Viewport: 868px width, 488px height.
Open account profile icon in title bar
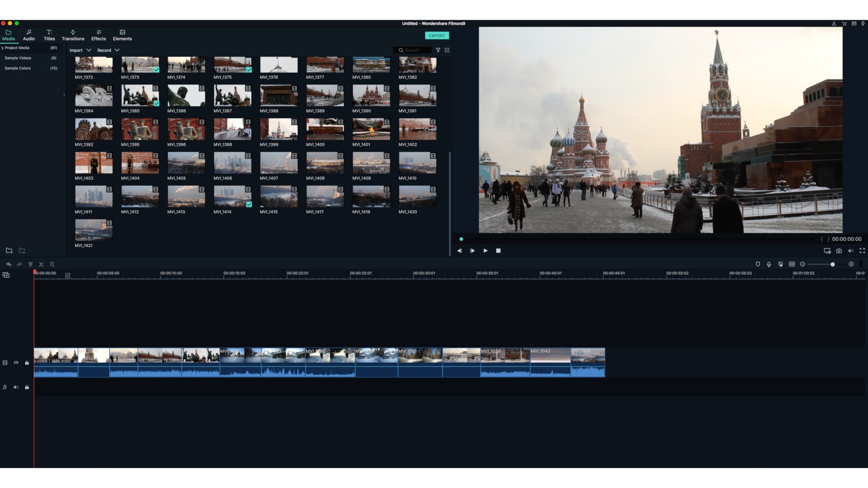[834, 23]
